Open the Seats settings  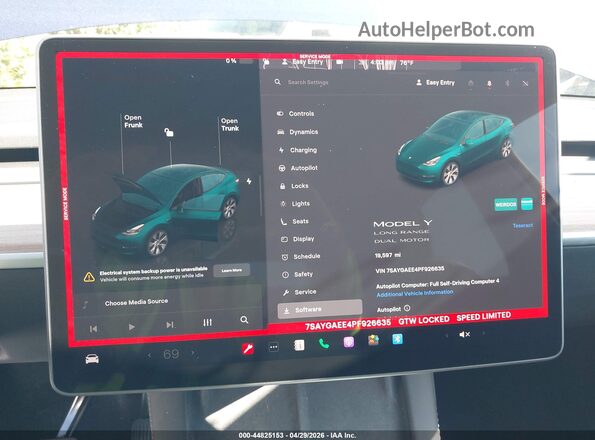pos(295,222)
